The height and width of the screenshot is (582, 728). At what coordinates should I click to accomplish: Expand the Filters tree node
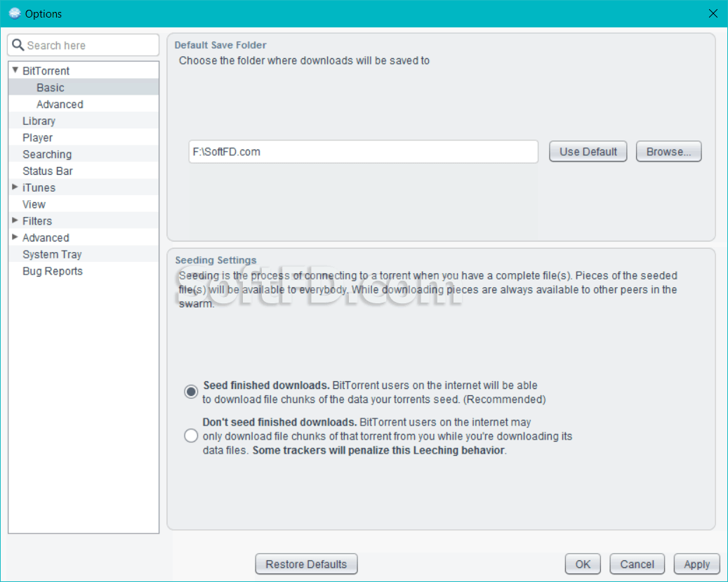[15, 220]
